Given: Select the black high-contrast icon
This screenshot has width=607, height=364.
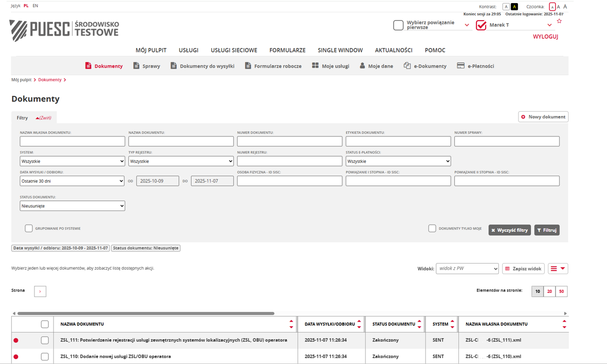Looking at the screenshot, I should click(x=515, y=7).
